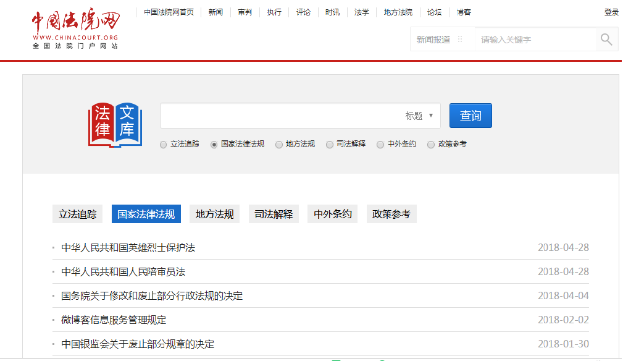
Task: Select the 立法追踪 radio button
Action: (x=162, y=144)
